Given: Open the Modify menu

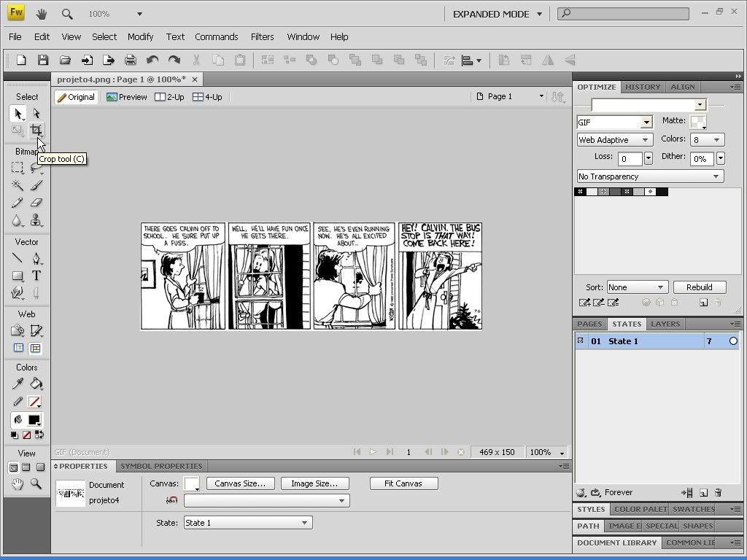Looking at the screenshot, I should [x=141, y=36].
